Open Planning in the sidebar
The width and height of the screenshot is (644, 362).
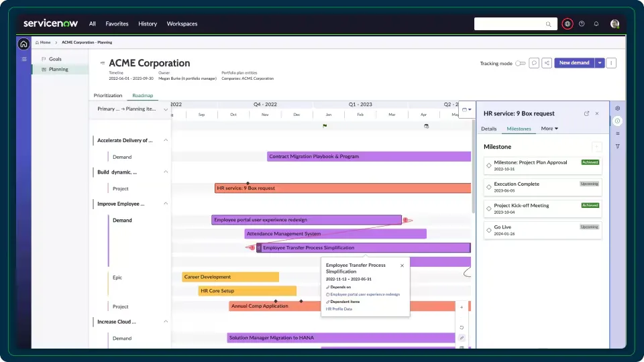58,69
